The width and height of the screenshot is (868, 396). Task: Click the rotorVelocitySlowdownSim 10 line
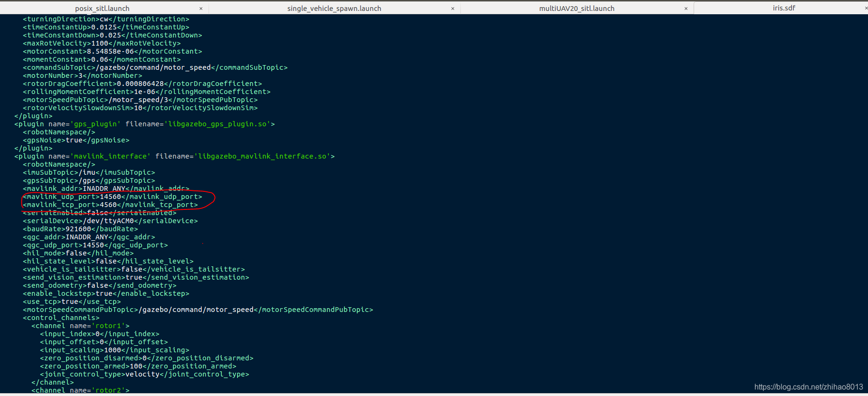click(x=140, y=108)
